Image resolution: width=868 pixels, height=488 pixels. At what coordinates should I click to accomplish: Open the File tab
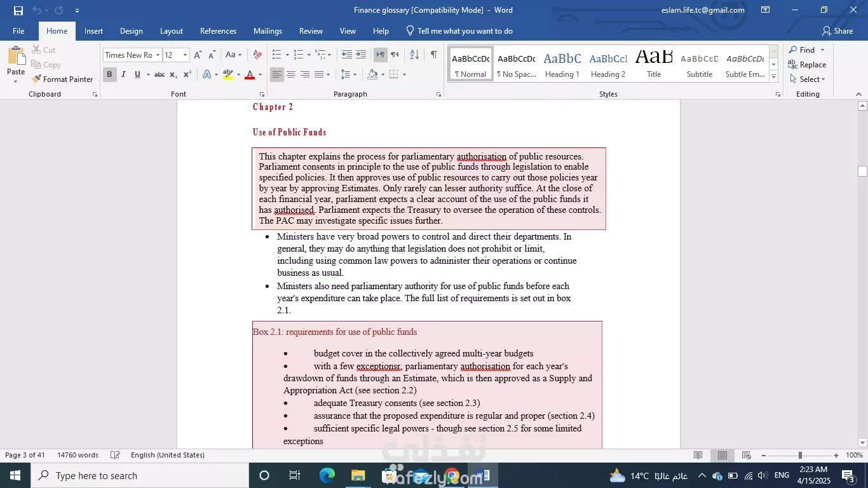click(x=18, y=31)
